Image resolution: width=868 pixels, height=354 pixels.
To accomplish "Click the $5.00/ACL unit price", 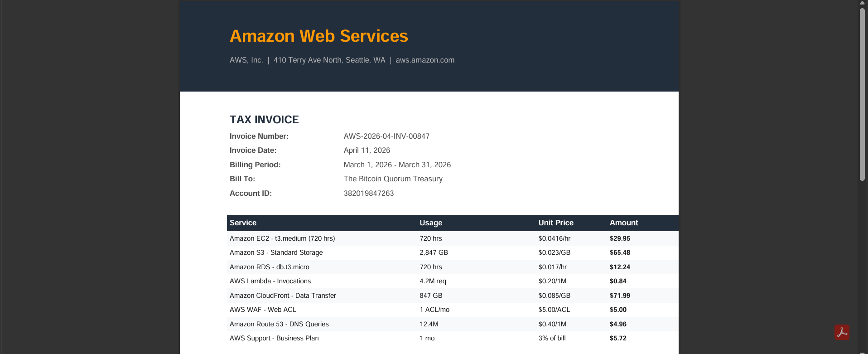I will click(x=554, y=310).
